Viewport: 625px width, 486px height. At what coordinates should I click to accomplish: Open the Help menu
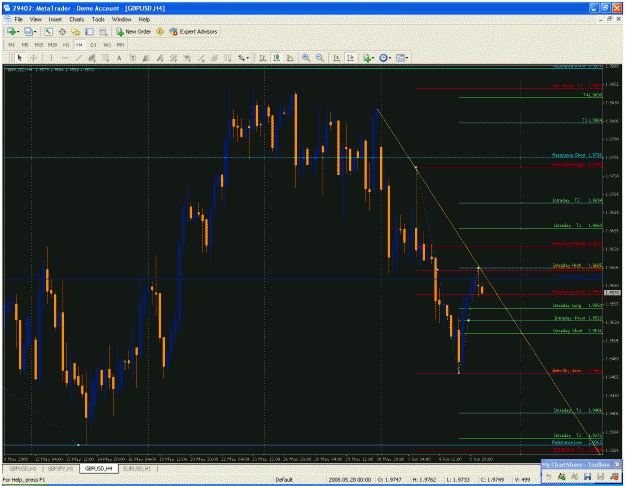(144, 19)
